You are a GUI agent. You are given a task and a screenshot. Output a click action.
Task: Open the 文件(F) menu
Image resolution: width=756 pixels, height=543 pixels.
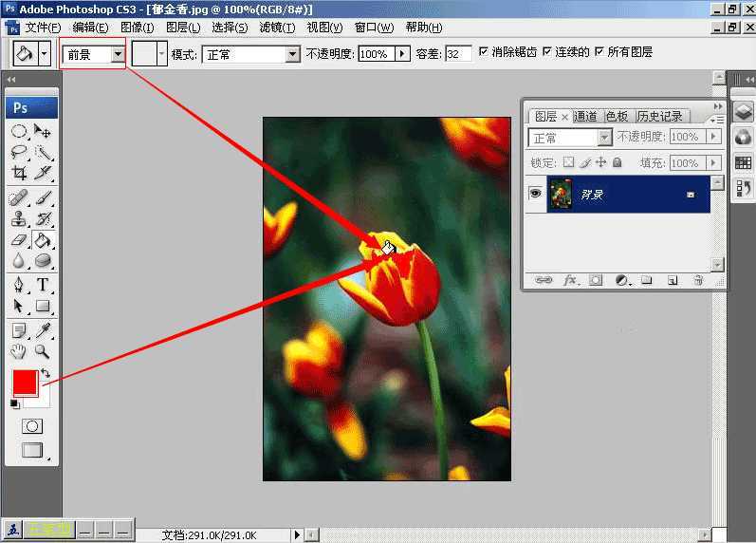click(x=43, y=28)
